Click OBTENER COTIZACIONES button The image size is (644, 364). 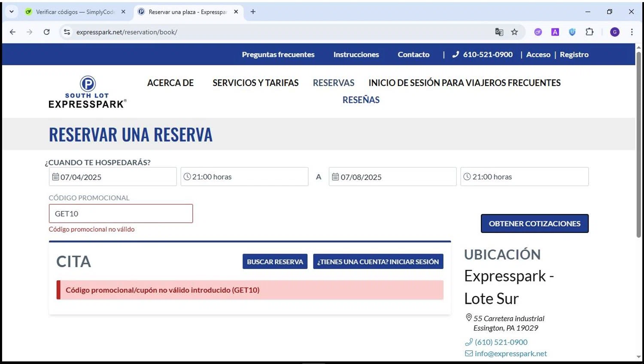(x=535, y=223)
